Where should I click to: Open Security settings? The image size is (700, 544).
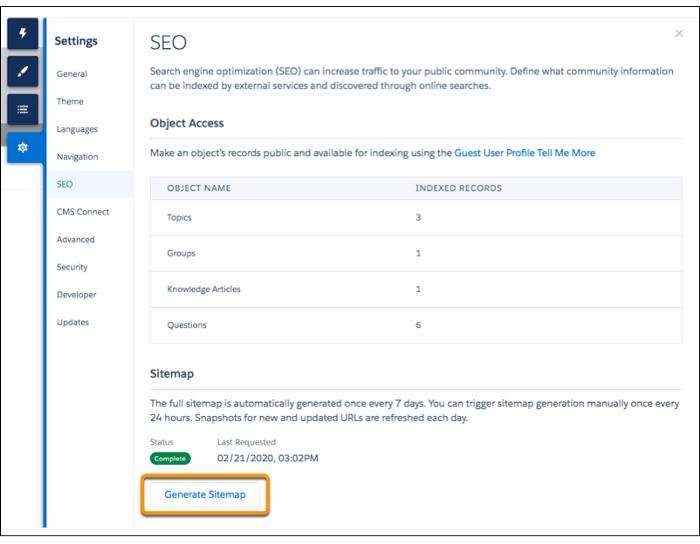[x=72, y=267]
